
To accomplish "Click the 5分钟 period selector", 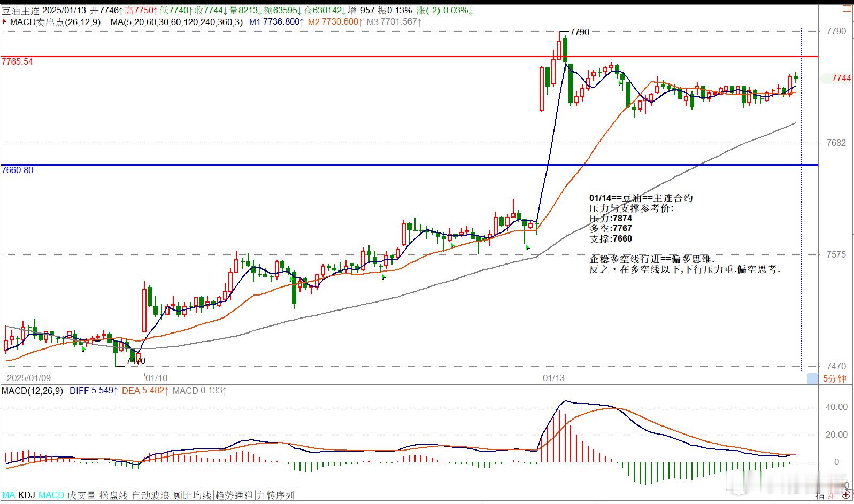I will point(834,378).
